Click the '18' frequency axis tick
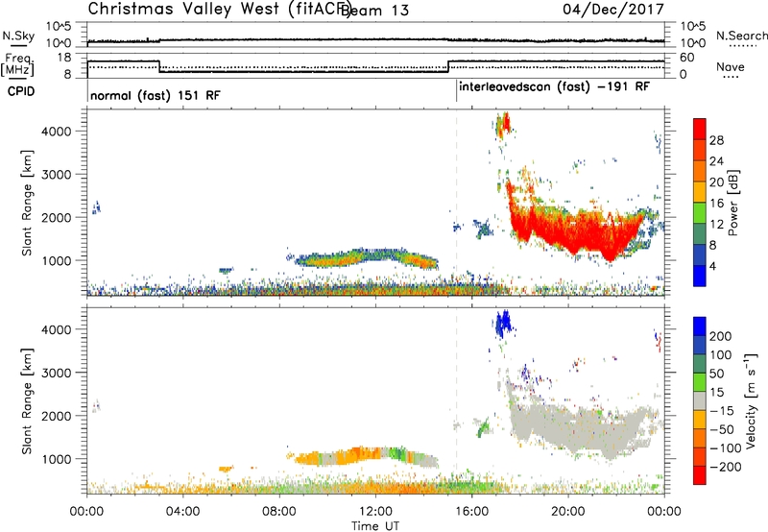Screen dimensions: 768x532 64,58
